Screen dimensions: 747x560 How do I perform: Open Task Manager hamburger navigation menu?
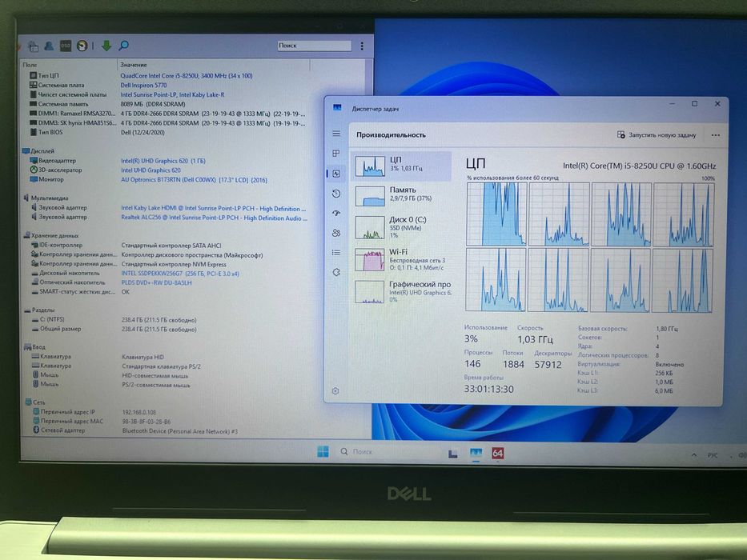[336, 134]
